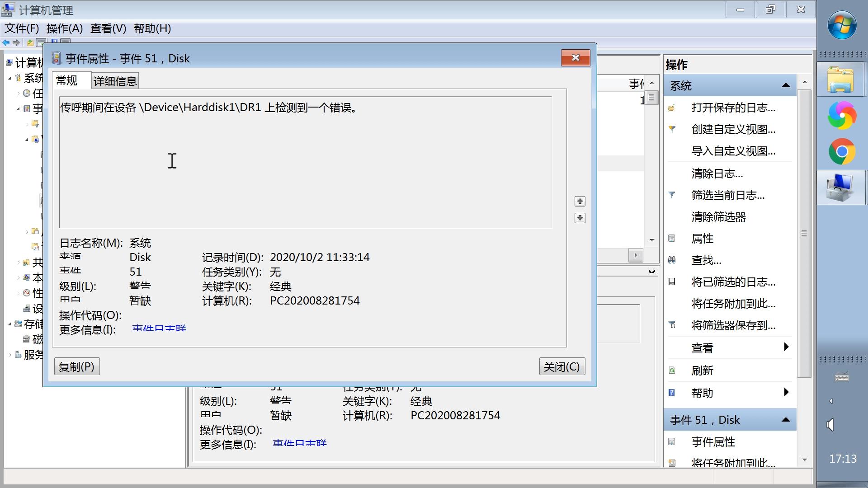The height and width of the screenshot is (488, 868).
Task: Click the volume speaker icon
Action: point(831,425)
